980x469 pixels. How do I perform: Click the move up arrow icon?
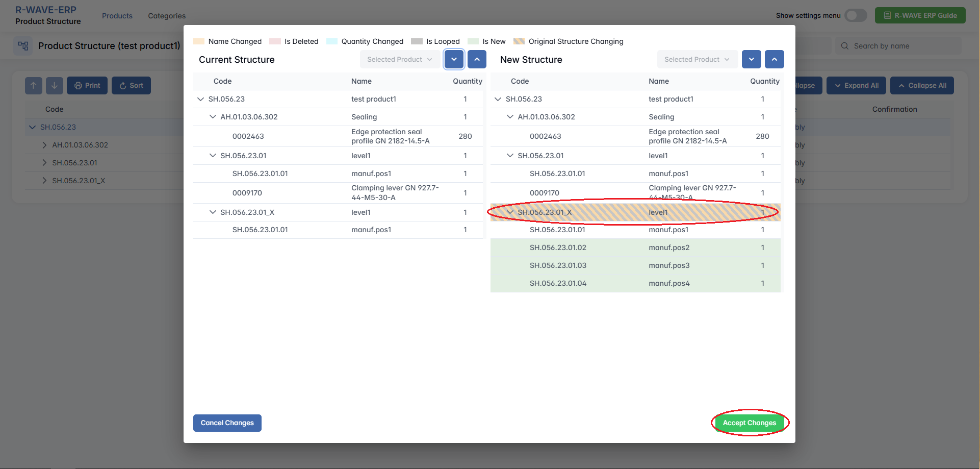pyautogui.click(x=34, y=86)
